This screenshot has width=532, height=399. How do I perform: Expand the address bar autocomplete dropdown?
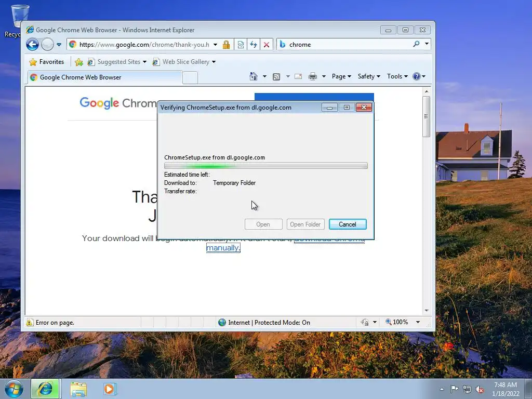[215, 45]
